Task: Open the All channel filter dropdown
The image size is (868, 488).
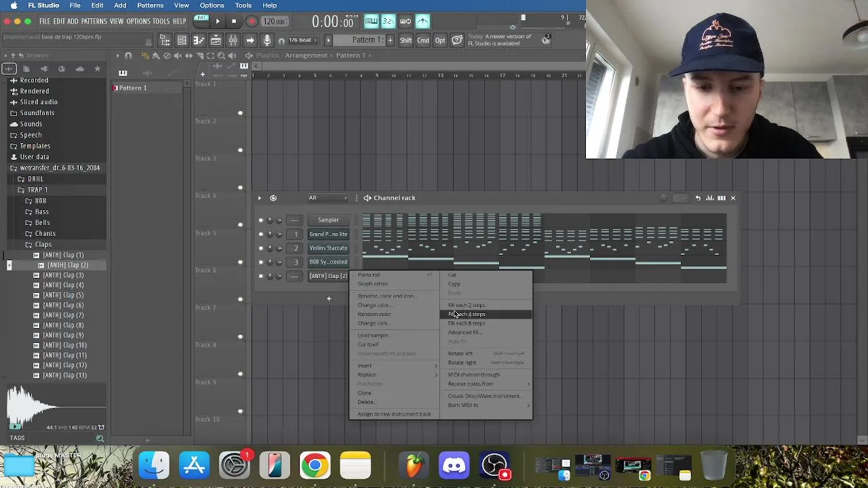Action: tap(328, 198)
